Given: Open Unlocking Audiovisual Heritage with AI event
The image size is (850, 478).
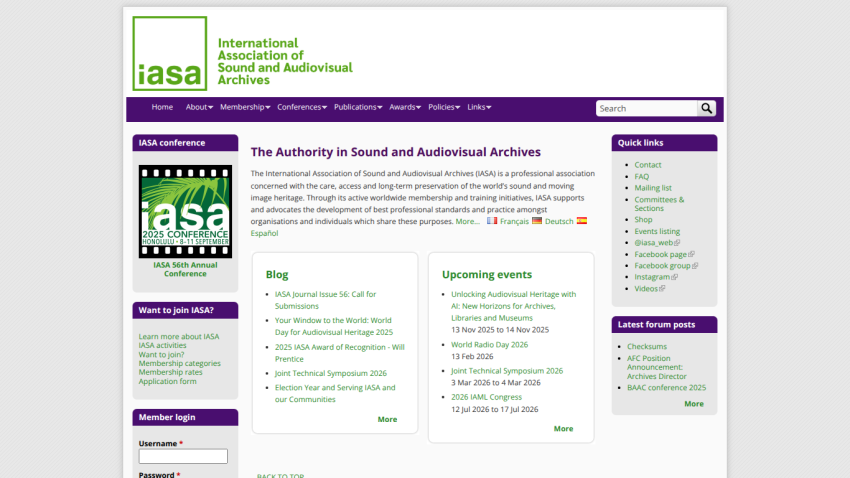Looking at the screenshot, I should (x=513, y=306).
